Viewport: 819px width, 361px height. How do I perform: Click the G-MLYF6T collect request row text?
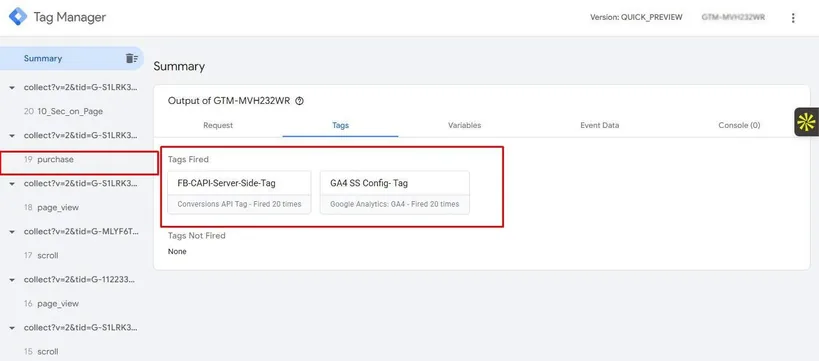(x=81, y=231)
